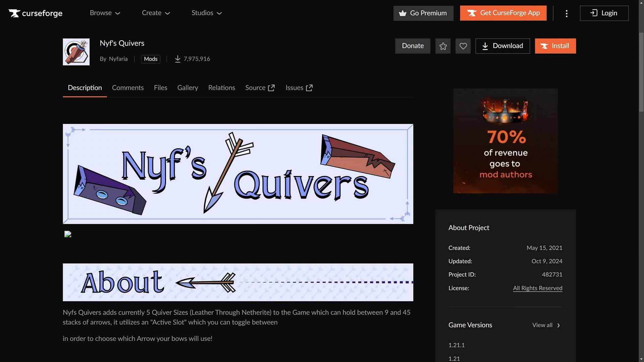Switch to the Comments tab
This screenshot has height=362, width=644.
coord(128,88)
